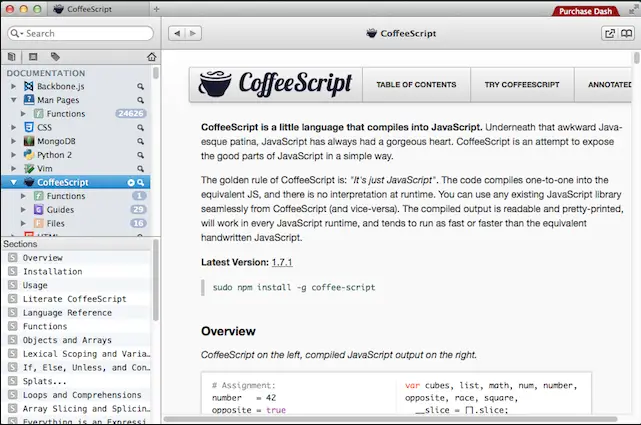
Task: Click the S icon beside Installation section
Action: tap(13, 271)
